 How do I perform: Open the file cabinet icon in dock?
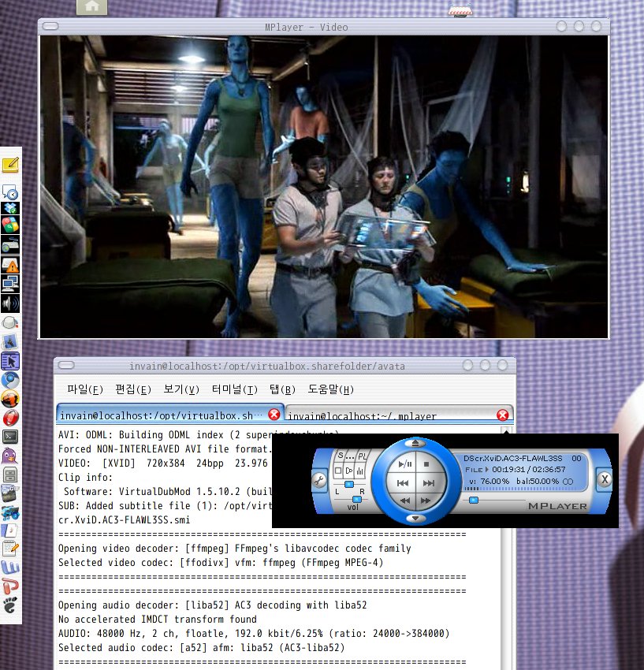point(10,475)
